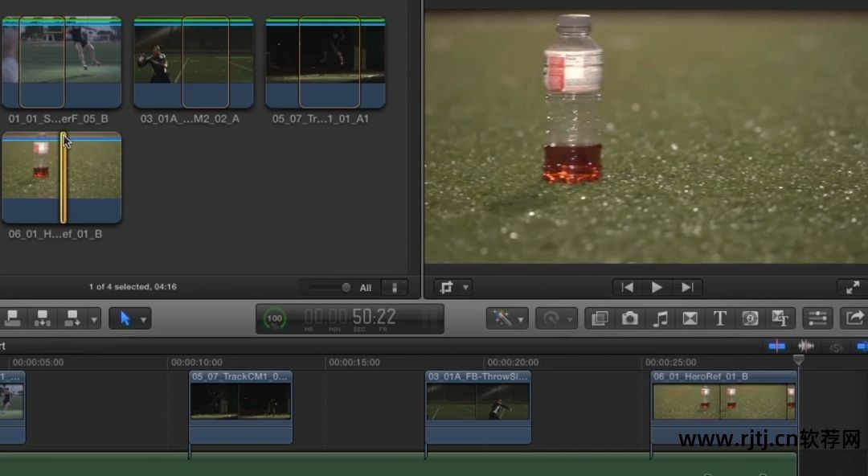Select browser clip 03_01A_...M2_02_A
This screenshot has height=476, width=868.
coord(193,62)
